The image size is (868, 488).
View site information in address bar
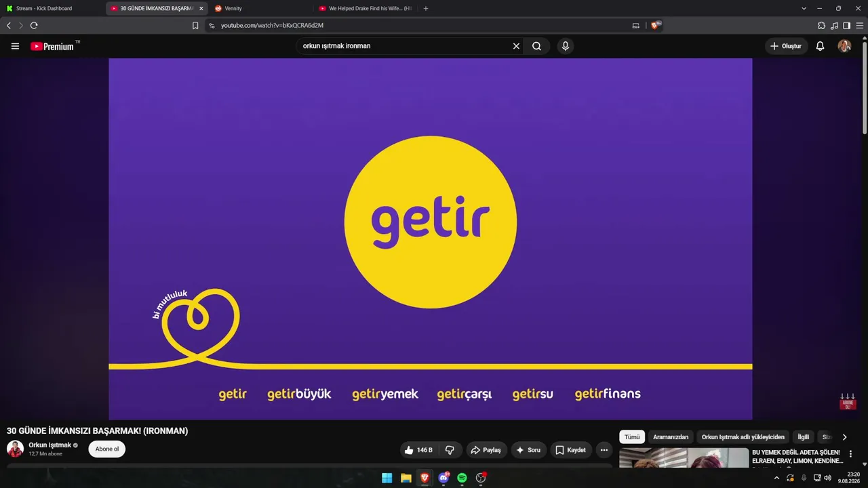point(212,26)
